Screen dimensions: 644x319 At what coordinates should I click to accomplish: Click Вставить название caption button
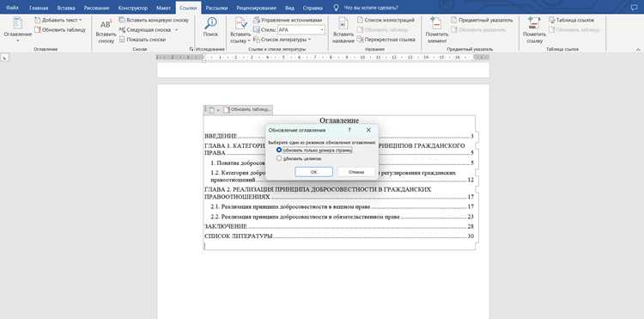[343, 31]
